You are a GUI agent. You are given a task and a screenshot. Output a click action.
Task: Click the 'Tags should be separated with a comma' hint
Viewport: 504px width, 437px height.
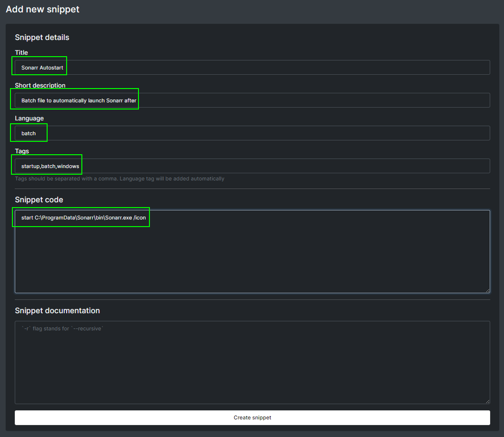(119, 179)
